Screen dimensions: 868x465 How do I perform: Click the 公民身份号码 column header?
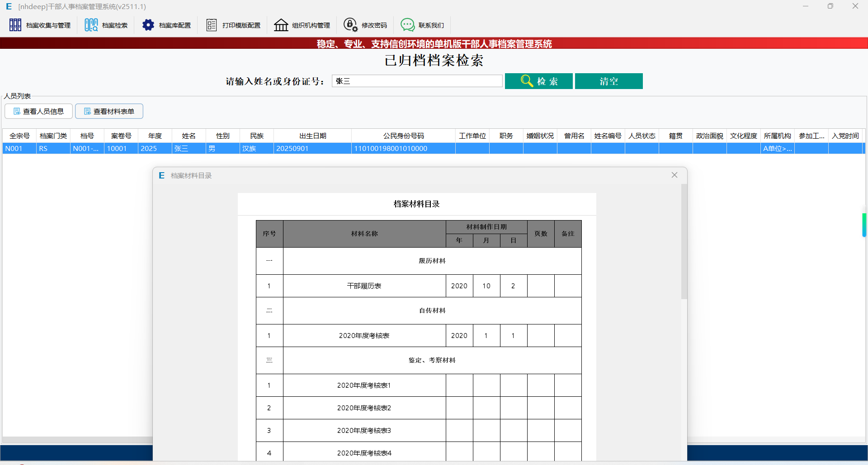point(403,136)
